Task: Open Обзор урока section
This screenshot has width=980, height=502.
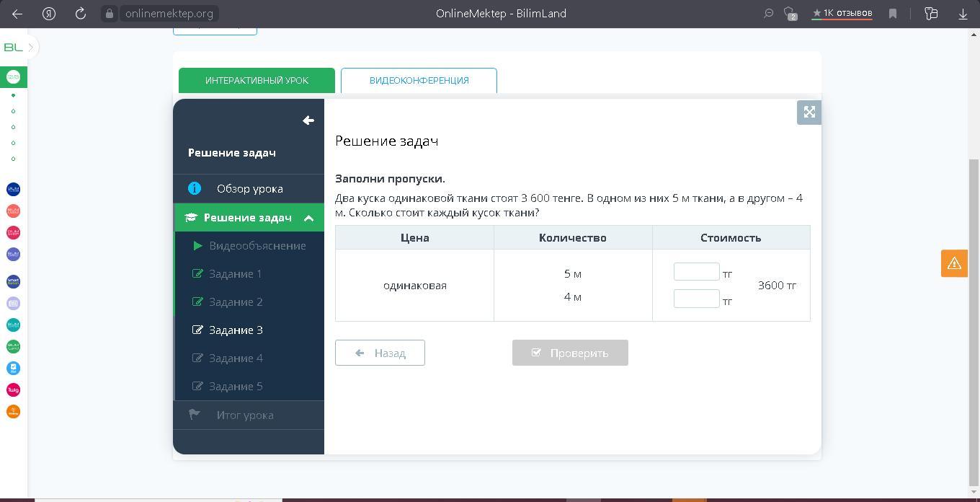Action: pyautogui.click(x=249, y=188)
